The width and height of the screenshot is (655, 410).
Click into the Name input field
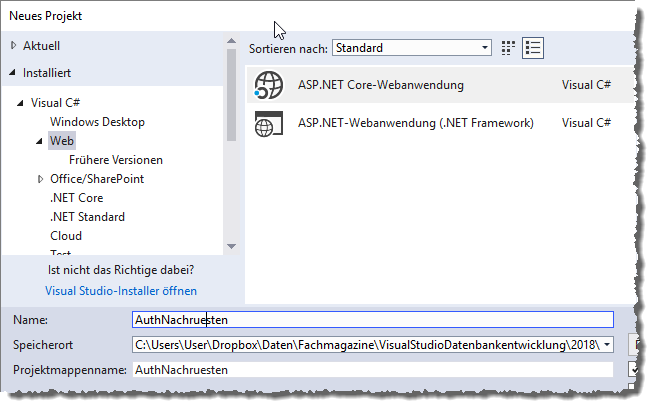click(x=373, y=320)
